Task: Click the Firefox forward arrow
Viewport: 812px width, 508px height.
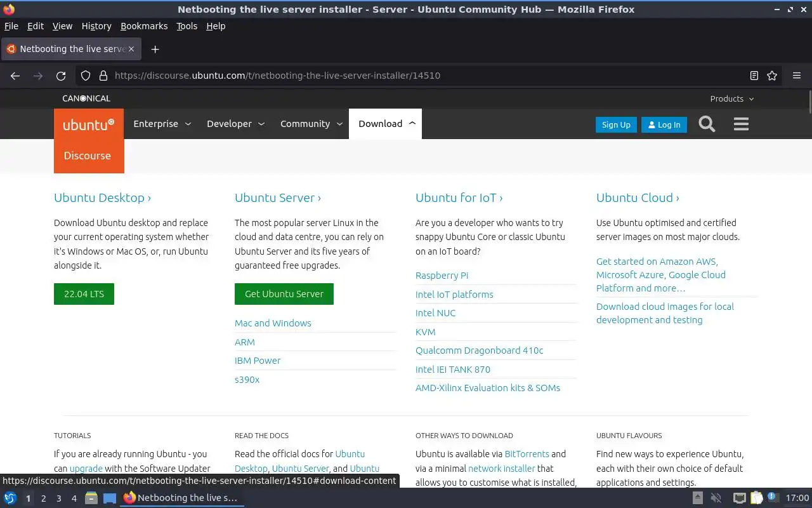Action: tap(38, 76)
